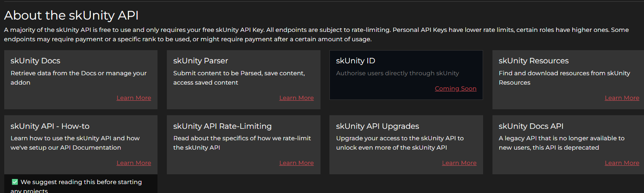Click text 'Read about the specifics of how we rate-limit'
The image size is (644, 193).
242,138
